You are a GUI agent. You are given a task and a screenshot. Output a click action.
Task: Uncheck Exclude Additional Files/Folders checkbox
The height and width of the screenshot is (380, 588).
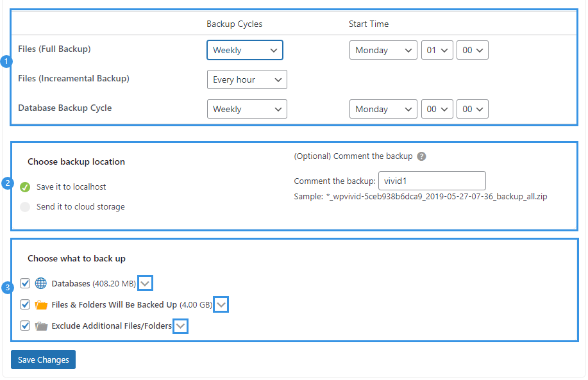click(x=25, y=326)
